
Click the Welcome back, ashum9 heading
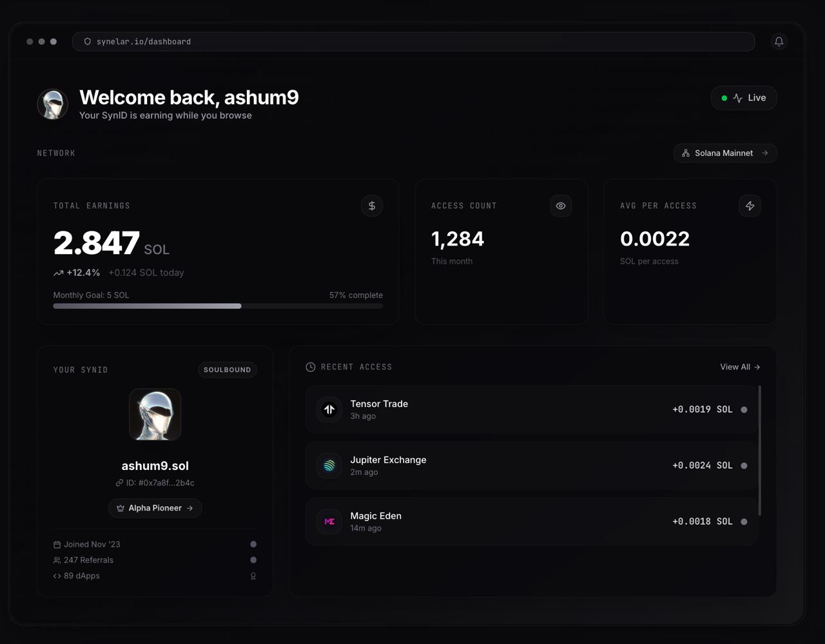[189, 97]
